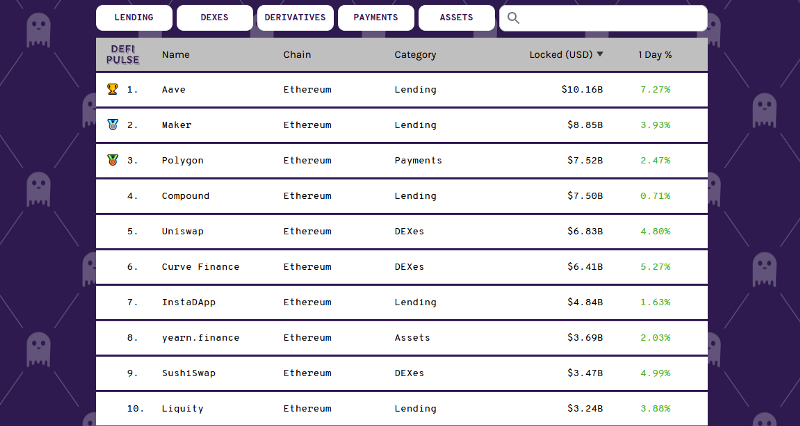This screenshot has height=426, width=800.
Task: Click Ethereum chain in InstaDApp row
Action: [x=307, y=302]
